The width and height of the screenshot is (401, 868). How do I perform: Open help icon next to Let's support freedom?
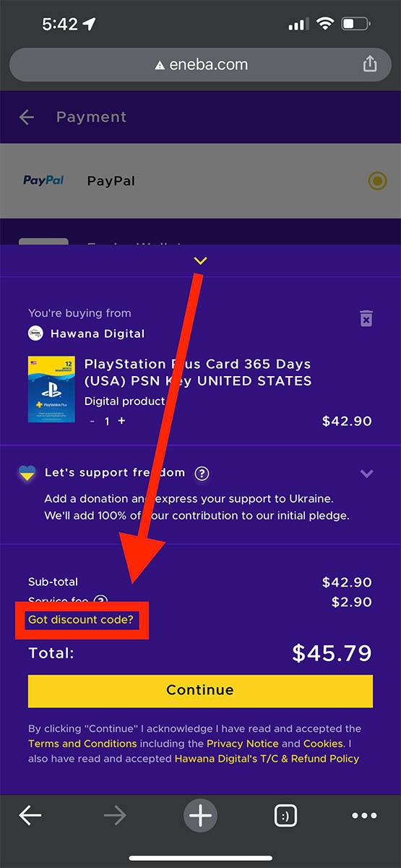click(x=202, y=473)
